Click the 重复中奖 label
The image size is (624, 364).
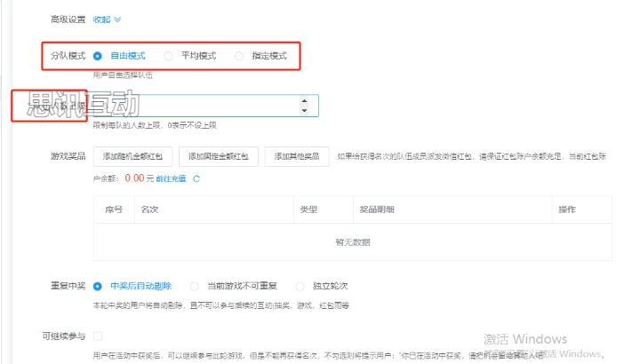[x=68, y=286]
